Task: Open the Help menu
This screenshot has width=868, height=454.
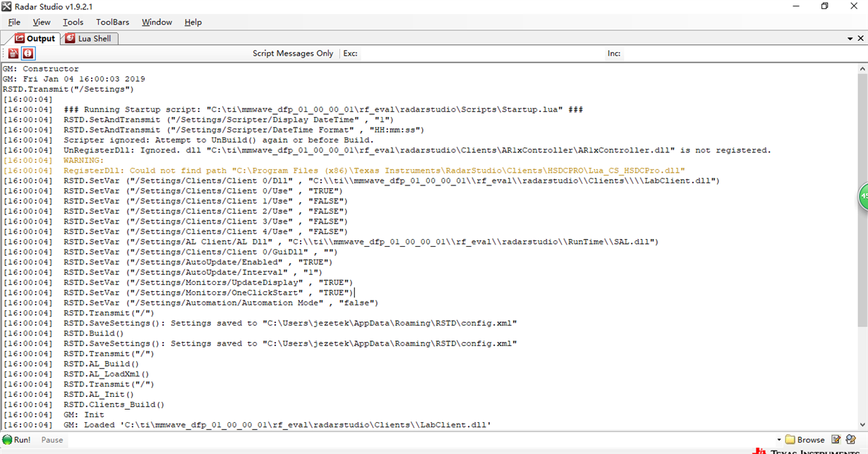Action: [x=193, y=23]
